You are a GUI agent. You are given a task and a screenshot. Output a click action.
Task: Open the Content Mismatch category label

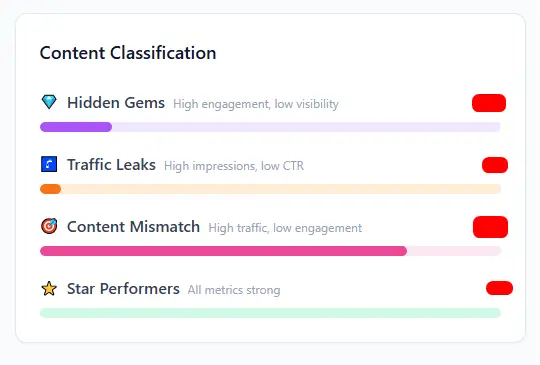point(133,227)
